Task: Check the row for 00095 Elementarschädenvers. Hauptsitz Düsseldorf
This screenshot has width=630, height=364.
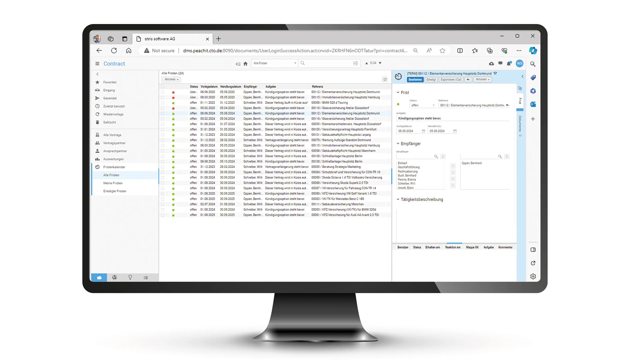Action: (163, 124)
